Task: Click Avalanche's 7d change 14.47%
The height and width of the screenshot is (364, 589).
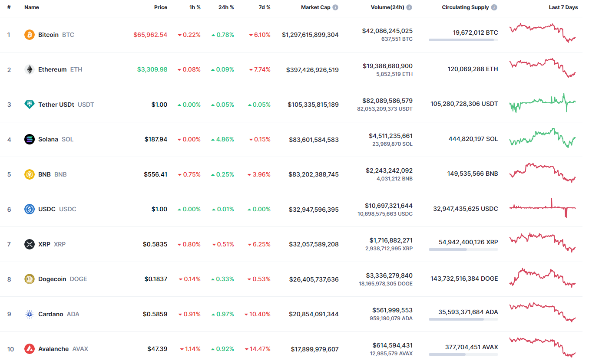Action: tap(258, 349)
